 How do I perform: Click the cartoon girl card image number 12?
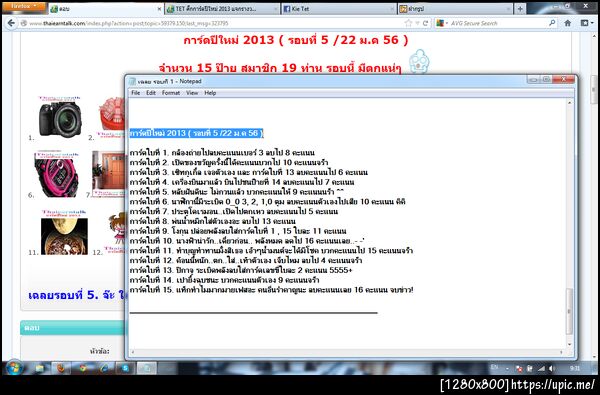116,233
